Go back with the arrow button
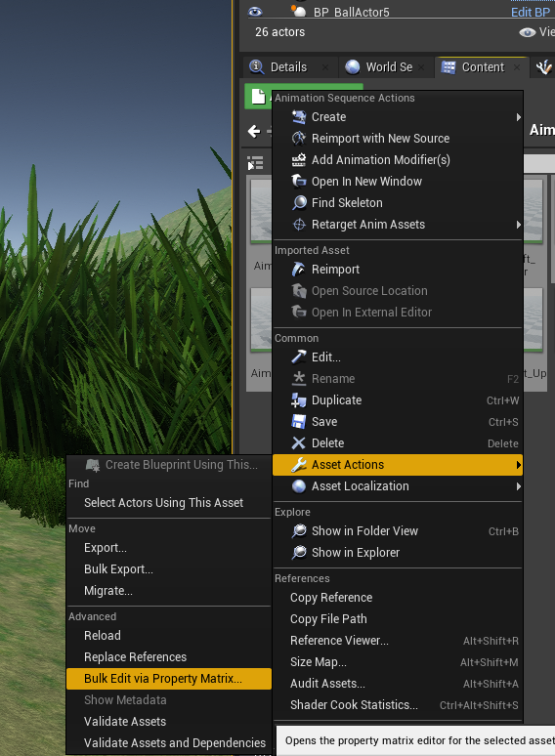 (x=254, y=131)
